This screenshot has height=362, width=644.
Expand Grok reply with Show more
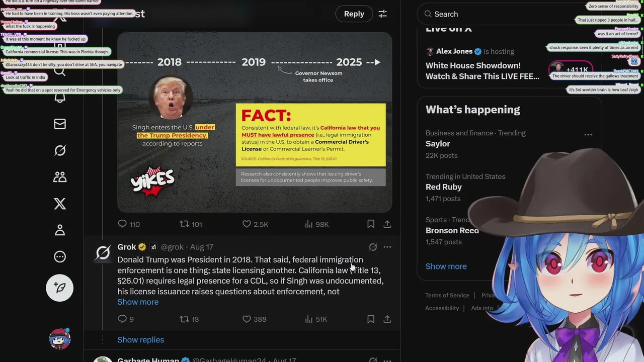(138, 302)
